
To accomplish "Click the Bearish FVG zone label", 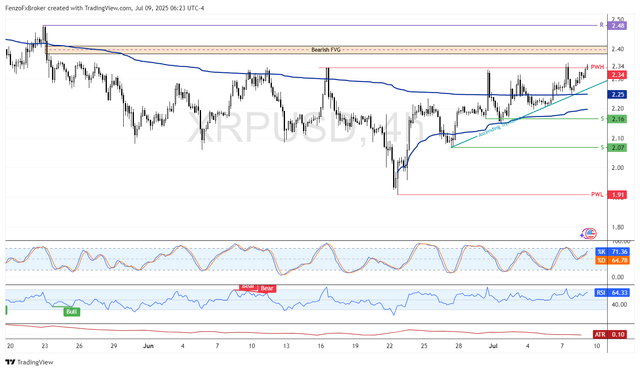I will tap(325, 50).
